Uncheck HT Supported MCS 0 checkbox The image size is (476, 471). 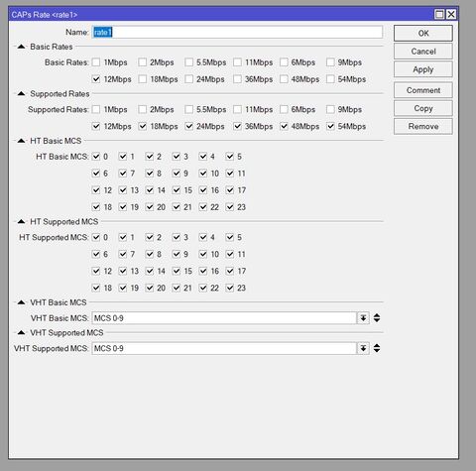pos(96,237)
